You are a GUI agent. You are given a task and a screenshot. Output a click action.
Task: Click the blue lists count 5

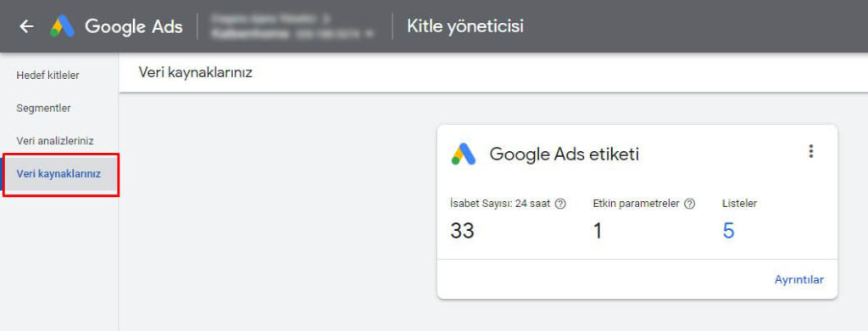728,231
